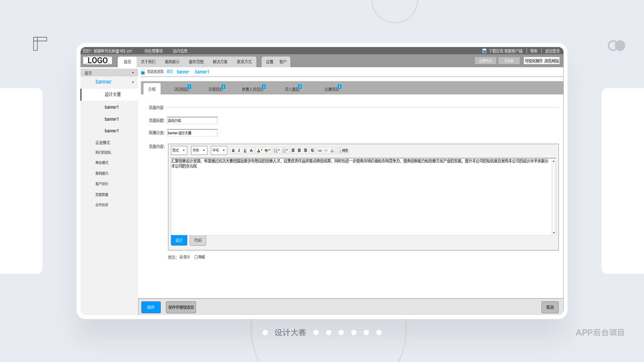Click the 取消 button
644x362 pixels.
(550, 307)
